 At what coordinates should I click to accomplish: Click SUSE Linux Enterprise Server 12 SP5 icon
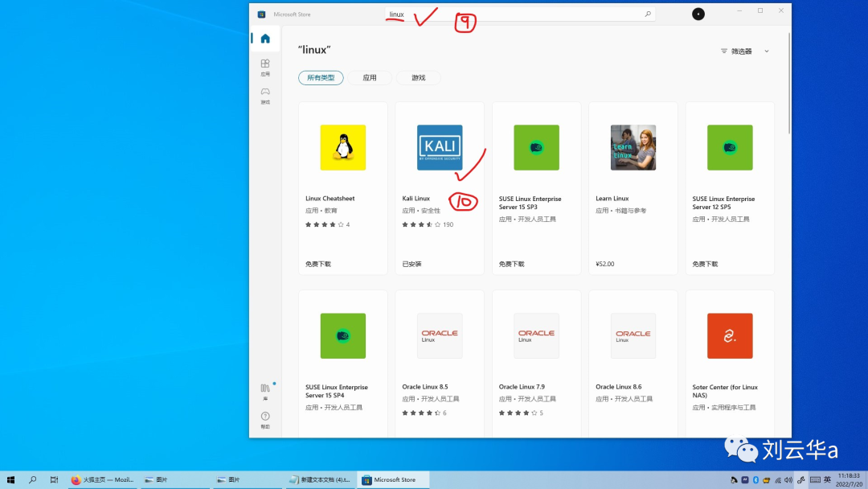coord(730,147)
